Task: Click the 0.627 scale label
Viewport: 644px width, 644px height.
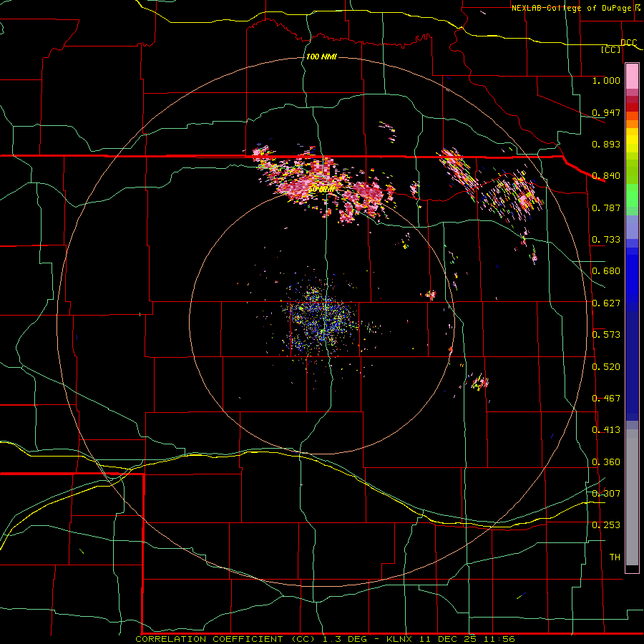Action: click(606, 303)
